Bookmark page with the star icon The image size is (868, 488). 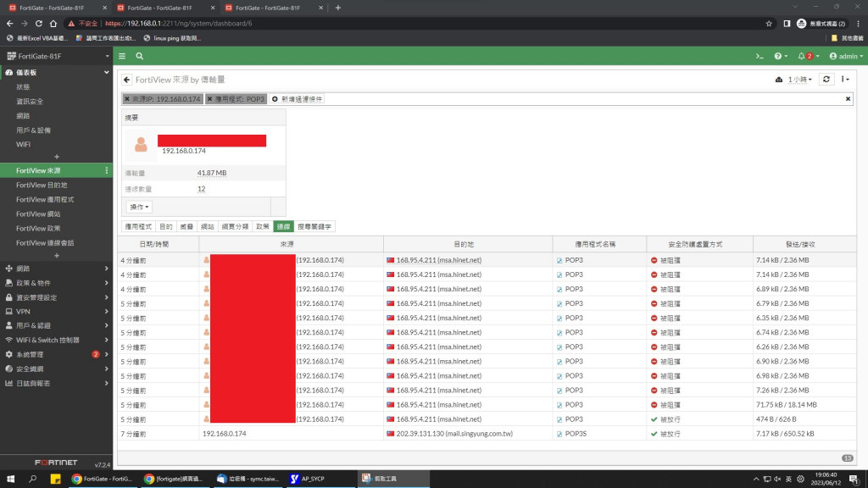768,23
